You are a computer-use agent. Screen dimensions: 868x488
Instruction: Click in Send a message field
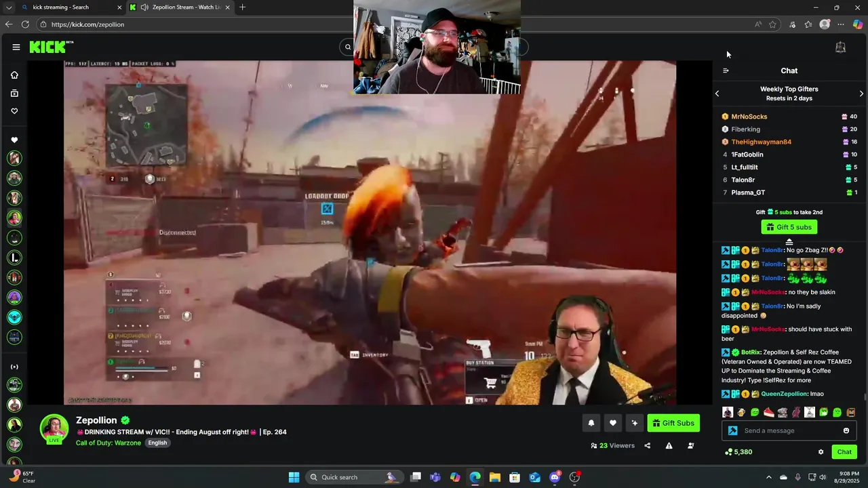[790, 430]
